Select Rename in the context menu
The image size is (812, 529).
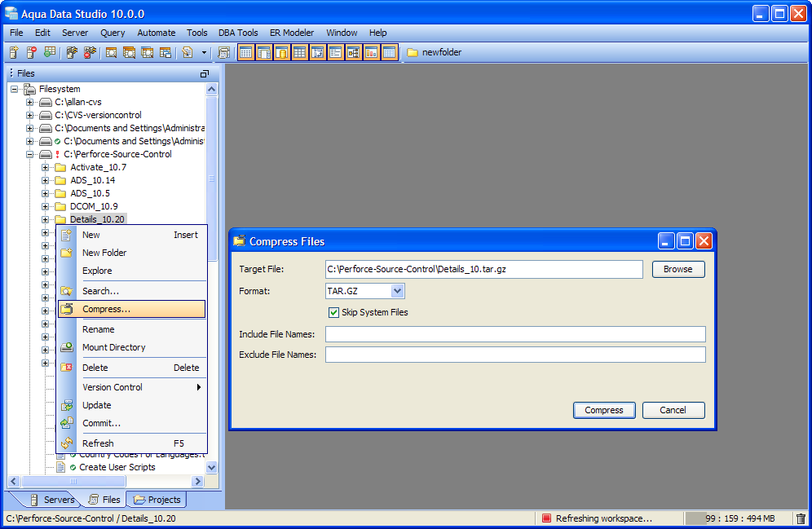tap(132, 329)
